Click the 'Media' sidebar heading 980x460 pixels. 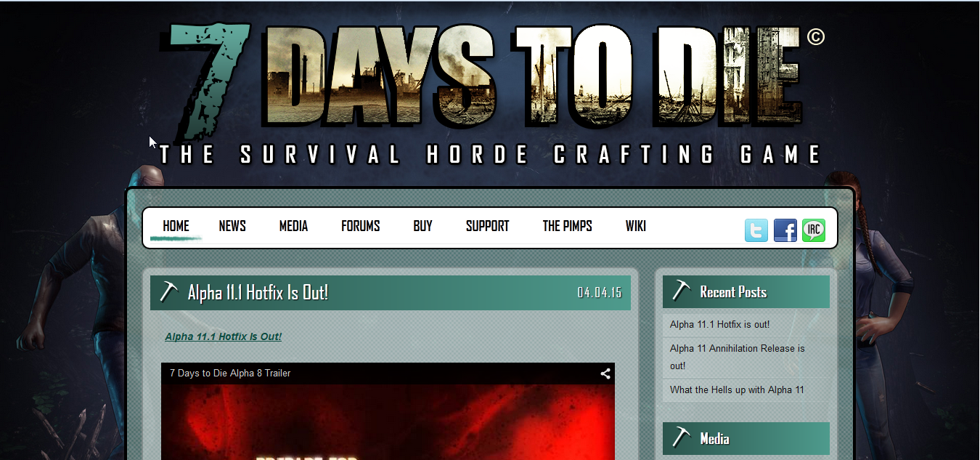pyautogui.click(x=714, y=438)
